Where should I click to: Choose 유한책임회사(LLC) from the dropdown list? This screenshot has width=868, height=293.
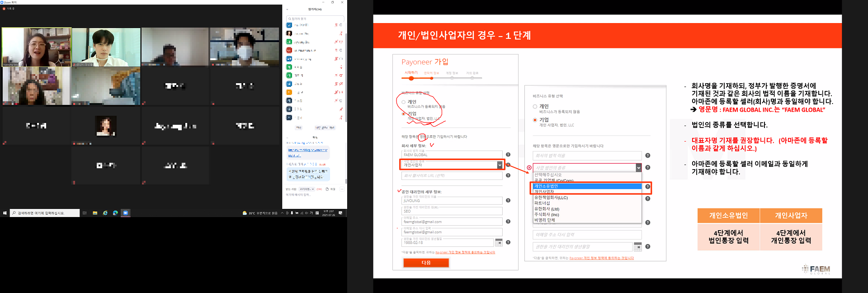[587, 198]
